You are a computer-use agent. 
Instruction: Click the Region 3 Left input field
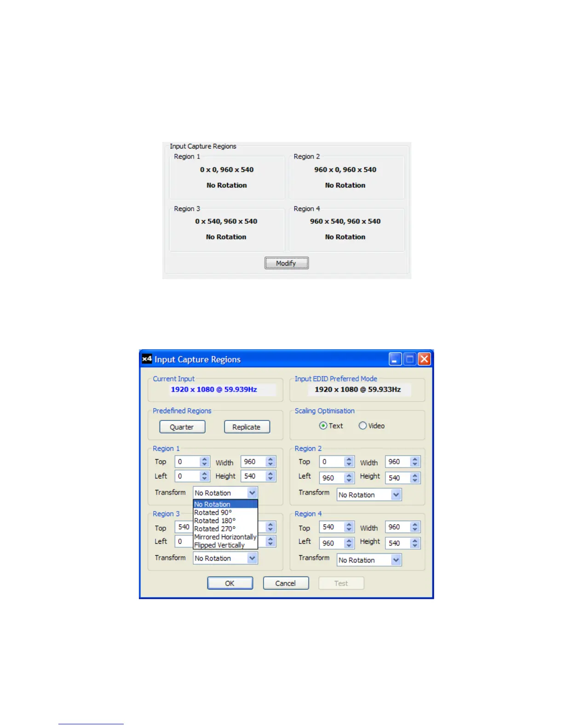(x=184, y=541)
